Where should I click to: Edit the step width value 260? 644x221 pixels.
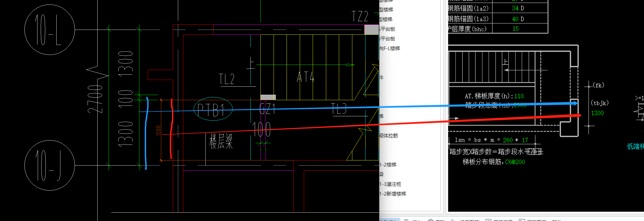point(508,140)
